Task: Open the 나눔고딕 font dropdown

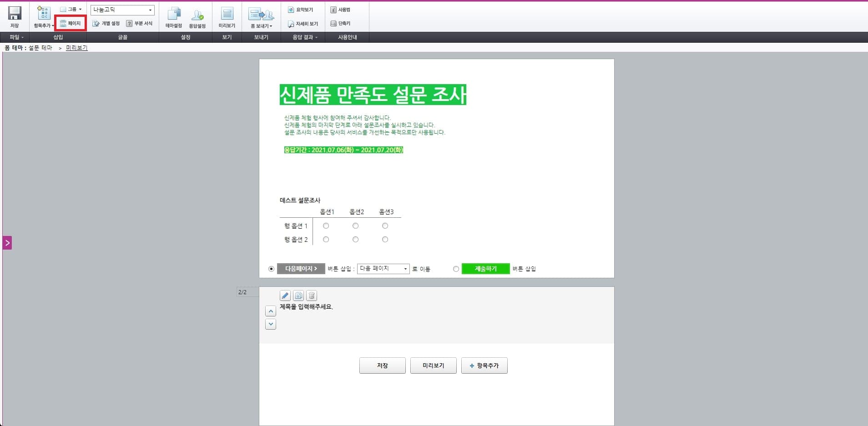Action: pos(150,10)
